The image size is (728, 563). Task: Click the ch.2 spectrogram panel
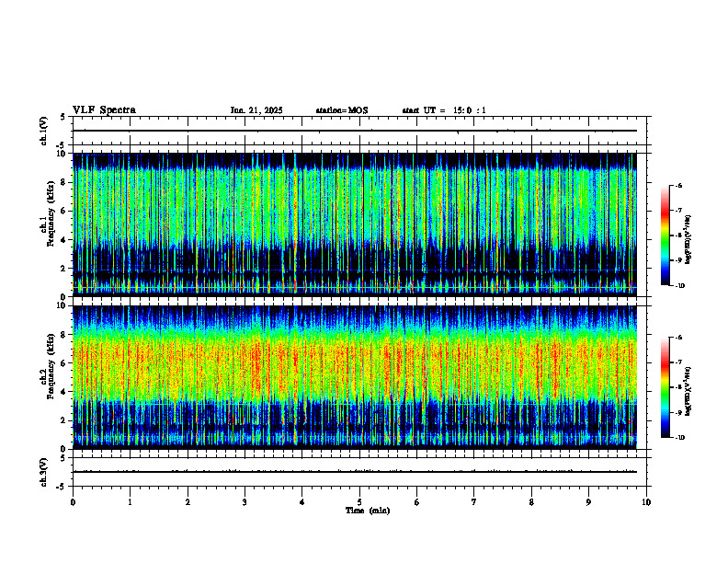tap(355, 377)
